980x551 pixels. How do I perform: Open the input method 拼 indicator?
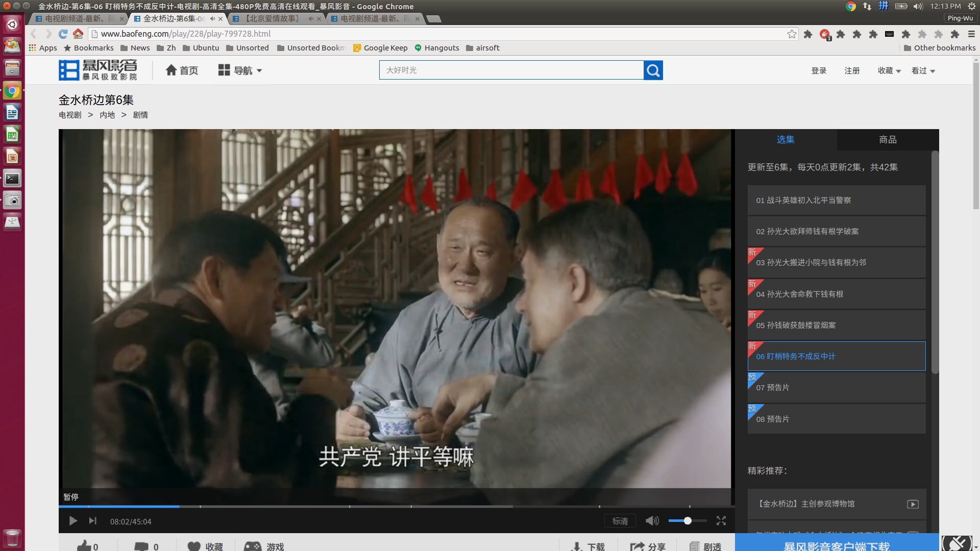(883, 6)
